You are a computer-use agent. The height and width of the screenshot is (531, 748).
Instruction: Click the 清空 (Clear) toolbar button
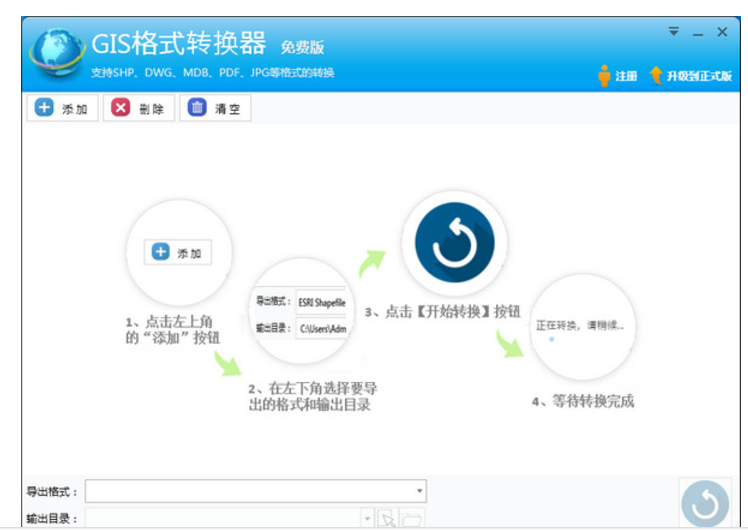214,108
